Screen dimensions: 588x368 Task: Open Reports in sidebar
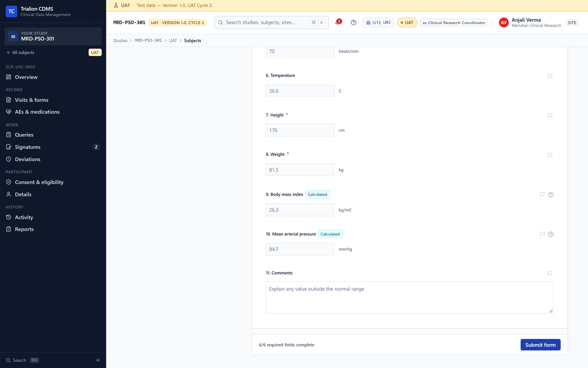(53, 229)
